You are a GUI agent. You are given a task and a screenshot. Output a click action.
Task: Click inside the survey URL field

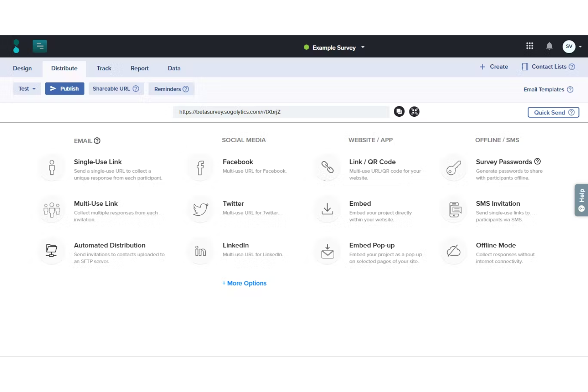280,112
